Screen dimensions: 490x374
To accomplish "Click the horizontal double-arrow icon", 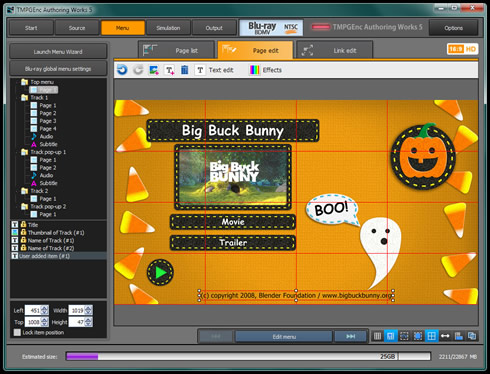I will (x=445, y=336).
